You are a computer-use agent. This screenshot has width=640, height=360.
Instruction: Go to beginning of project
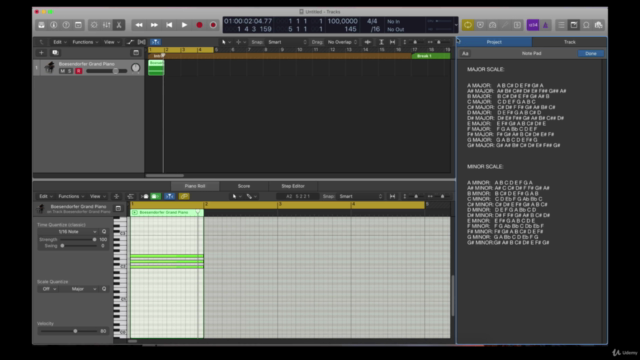pos(169,25)
